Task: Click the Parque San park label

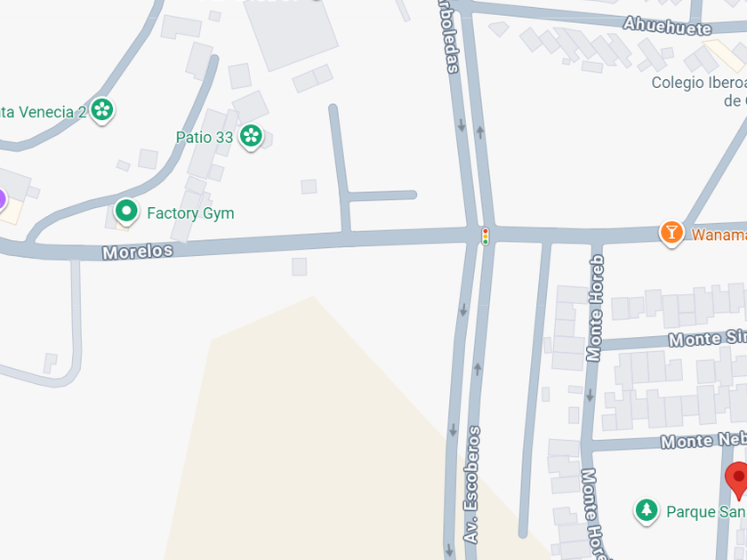Action: tap(706, 512)
